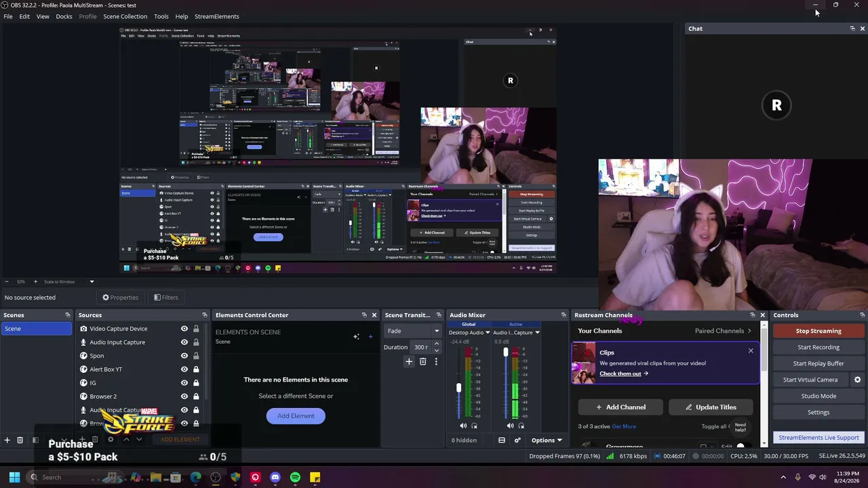Hide the Video Capture Device source
Image resolution: width=868 pixels, height=488 pixels.
click(184, 329)
